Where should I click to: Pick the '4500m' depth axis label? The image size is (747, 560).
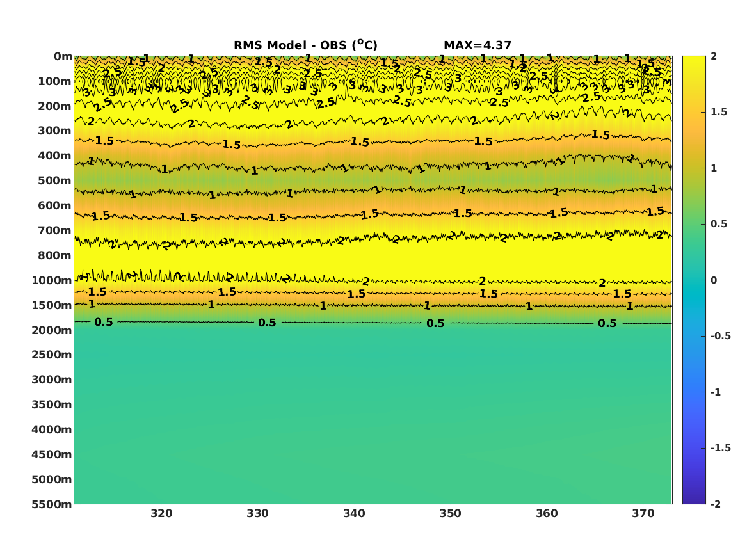click(x=52, y=454)
